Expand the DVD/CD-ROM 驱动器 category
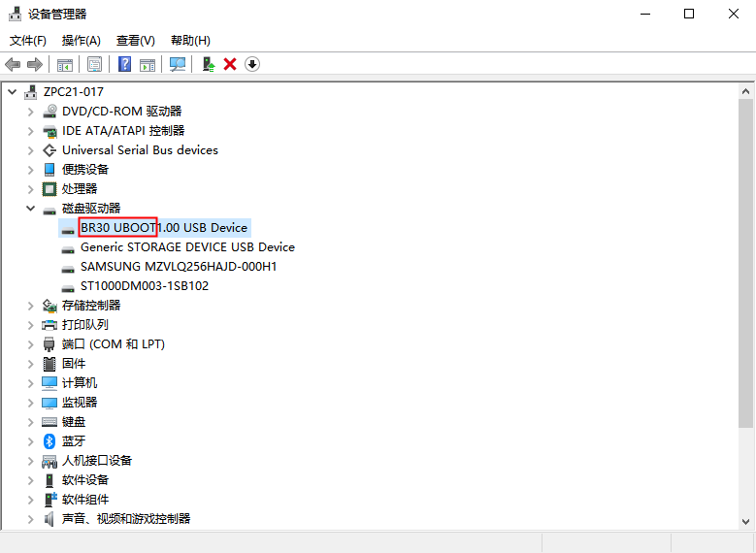Viewport: 756px width, 553px height. [x=31, y=112]
